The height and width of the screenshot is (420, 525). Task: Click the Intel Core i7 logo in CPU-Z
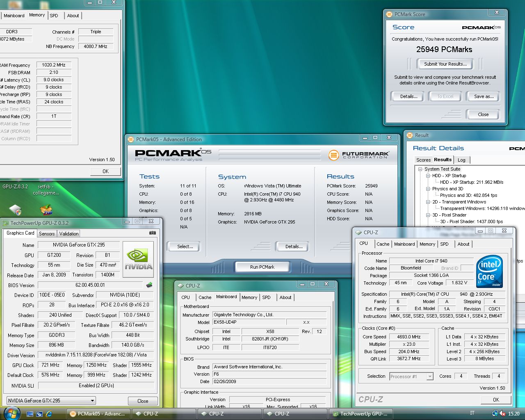[x=489, y=272]
